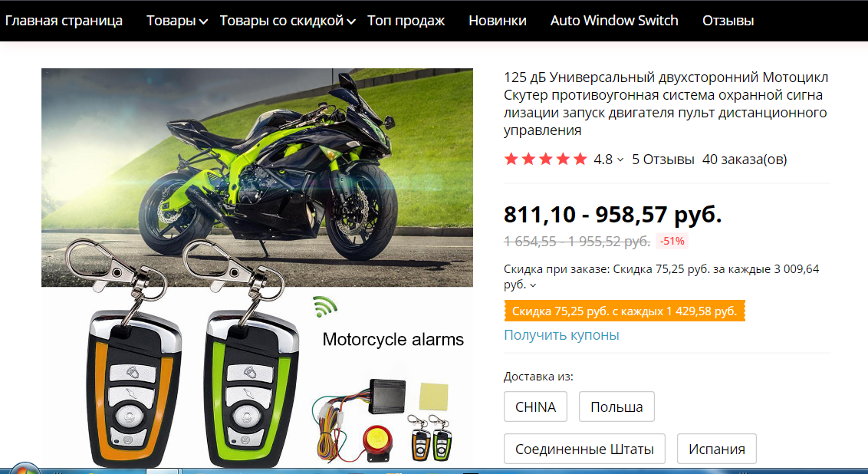Viewport: 868px width, 474px height.
Task: Expand the Скидка при заказе details chevron
Action: coord(533,285)
